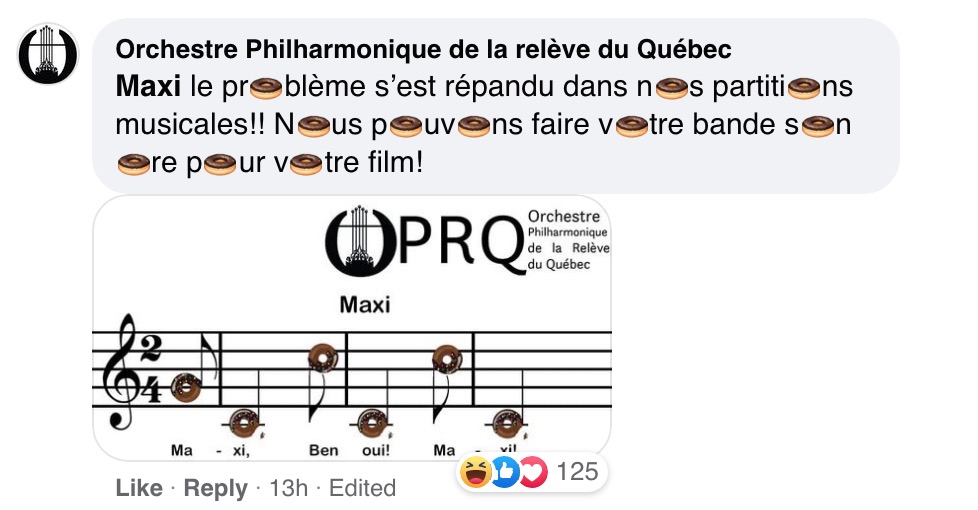
Task: View the comment's edit history via "Edited"
Action: click(362, 488)
